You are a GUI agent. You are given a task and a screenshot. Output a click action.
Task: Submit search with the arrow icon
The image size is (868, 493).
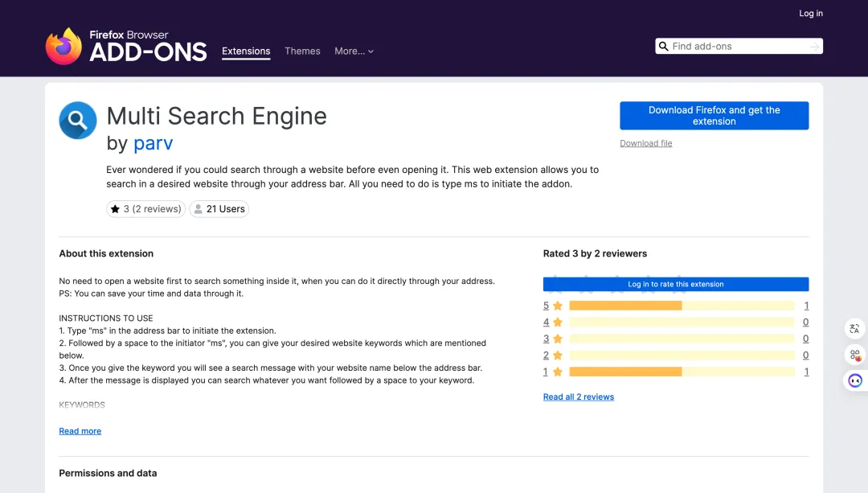click(x=814, y=47)
